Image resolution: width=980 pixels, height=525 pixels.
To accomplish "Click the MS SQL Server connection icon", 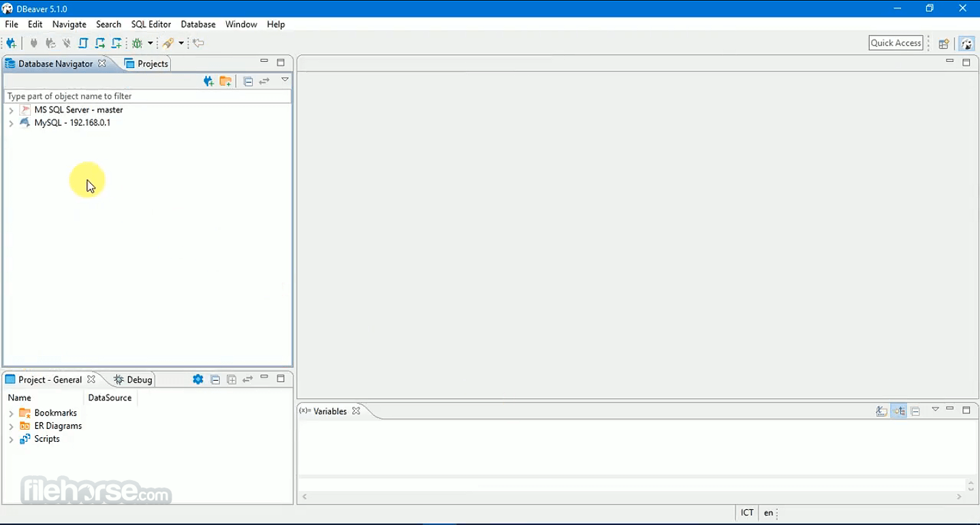I will [x=25, y=110].
